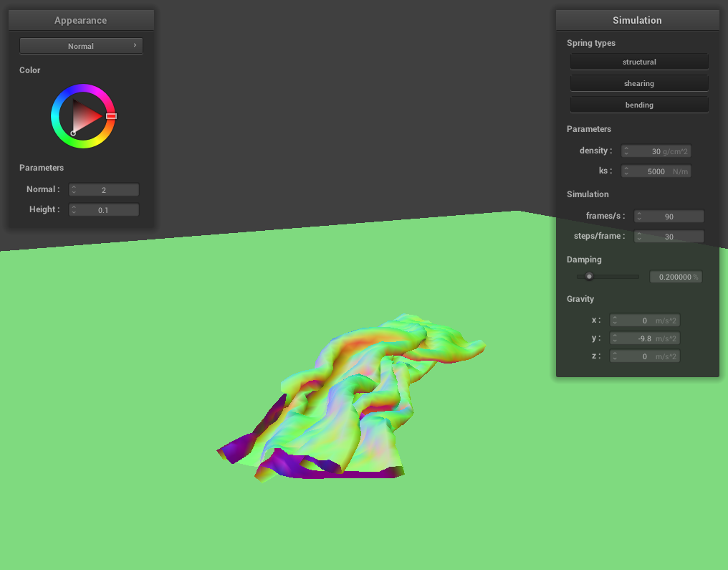The width and height of the screenshot is (728, 570).
Task: Click the Gravity x value field
Action: tap(644, 320)
